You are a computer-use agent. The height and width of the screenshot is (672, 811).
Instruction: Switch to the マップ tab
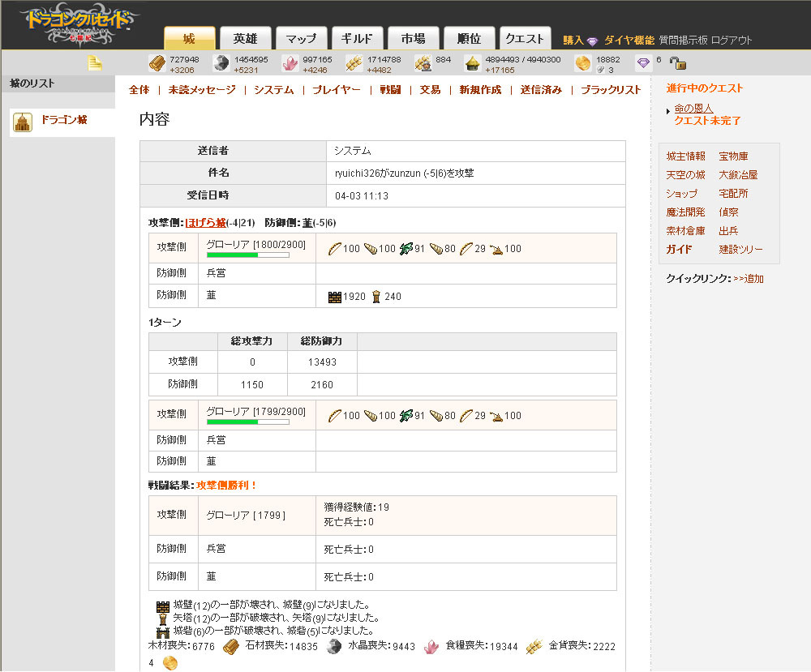[x=301, y=39]
